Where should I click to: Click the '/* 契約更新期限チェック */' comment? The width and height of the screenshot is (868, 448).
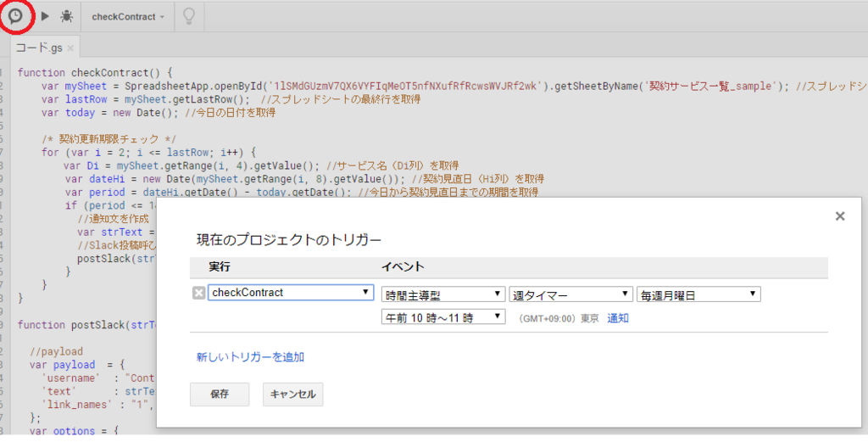(x=108, y=139)
